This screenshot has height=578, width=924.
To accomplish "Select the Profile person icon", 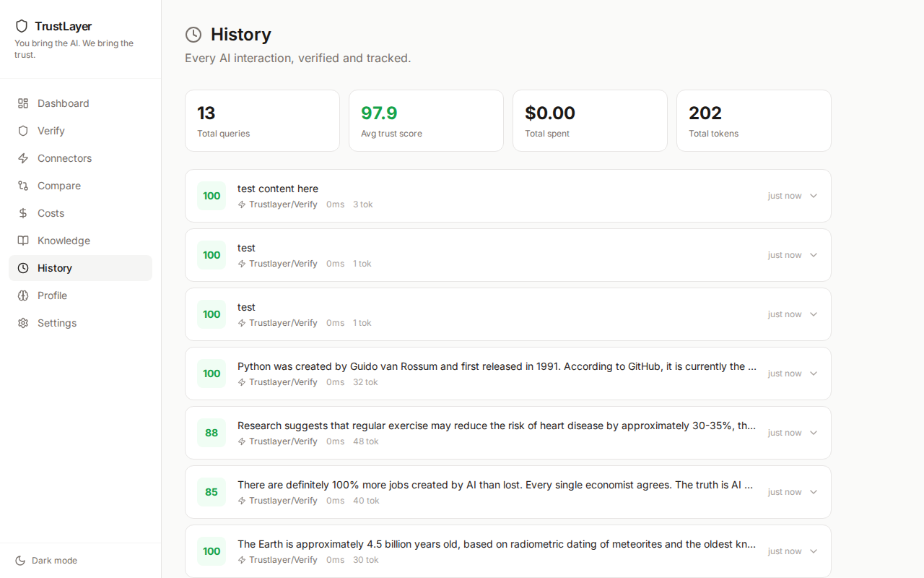I will click(22, 296).
